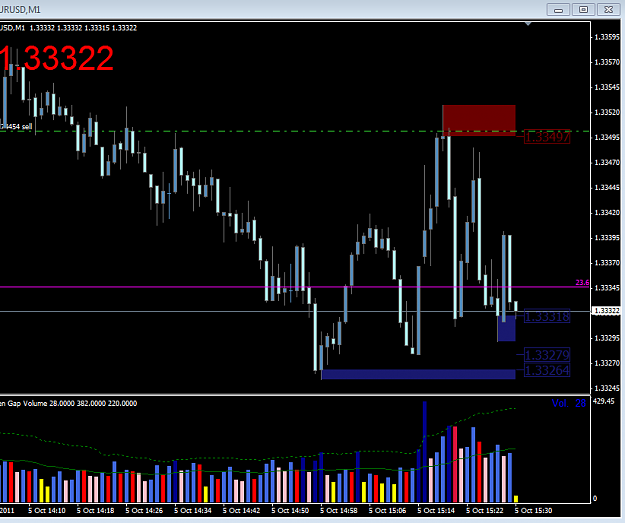Close the EURUSD,M1 chart window
Image resolution: width=625 pixels, height=523 pixels.
(x=608, y=10)
